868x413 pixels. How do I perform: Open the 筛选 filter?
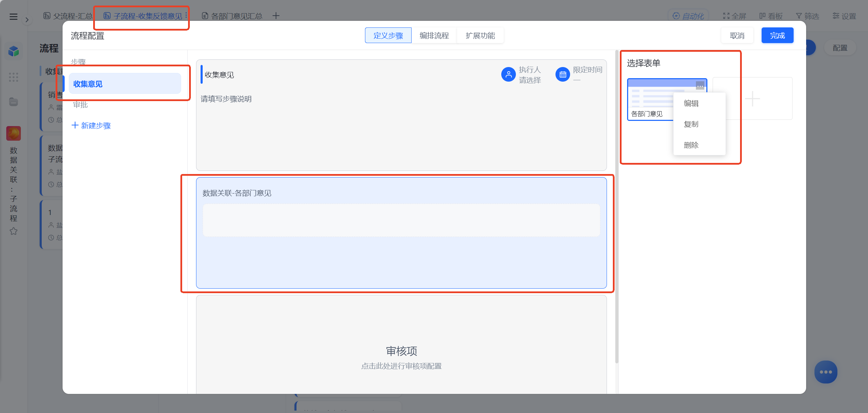click(807, 16)
